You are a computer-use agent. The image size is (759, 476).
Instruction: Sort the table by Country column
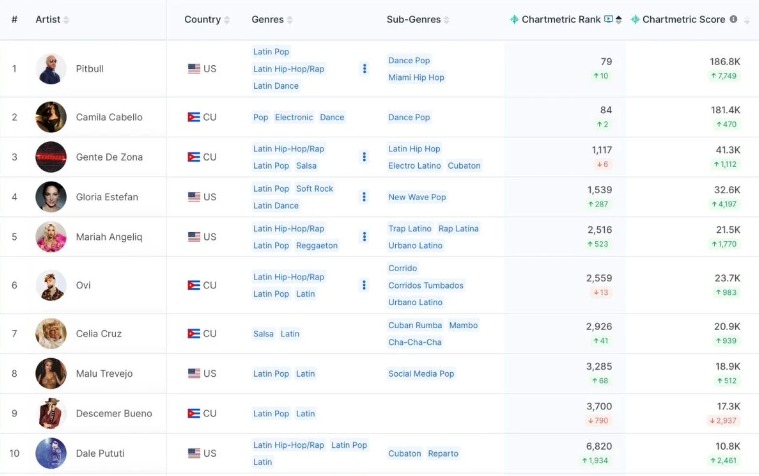(x=202, y=20)
